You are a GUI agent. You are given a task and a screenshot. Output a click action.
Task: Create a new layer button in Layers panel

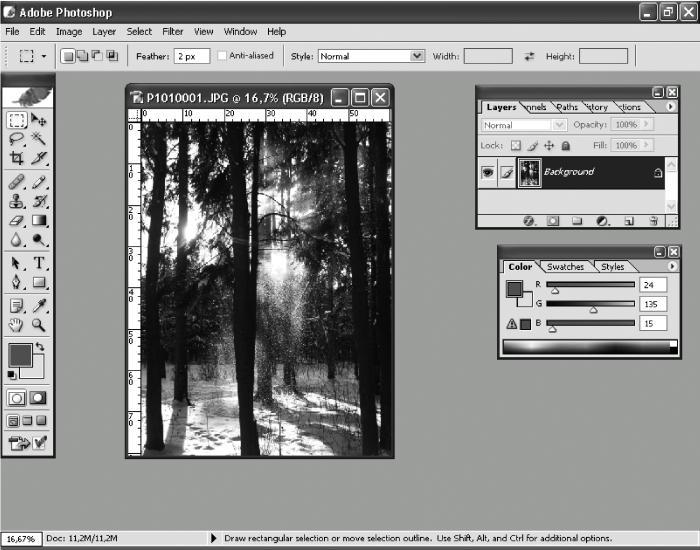tap(629, 221)
